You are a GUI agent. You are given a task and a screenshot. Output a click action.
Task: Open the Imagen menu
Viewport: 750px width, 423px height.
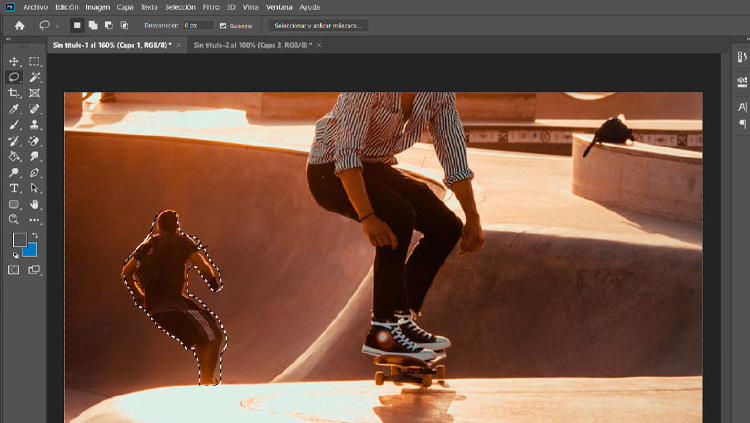pos(98,7)
